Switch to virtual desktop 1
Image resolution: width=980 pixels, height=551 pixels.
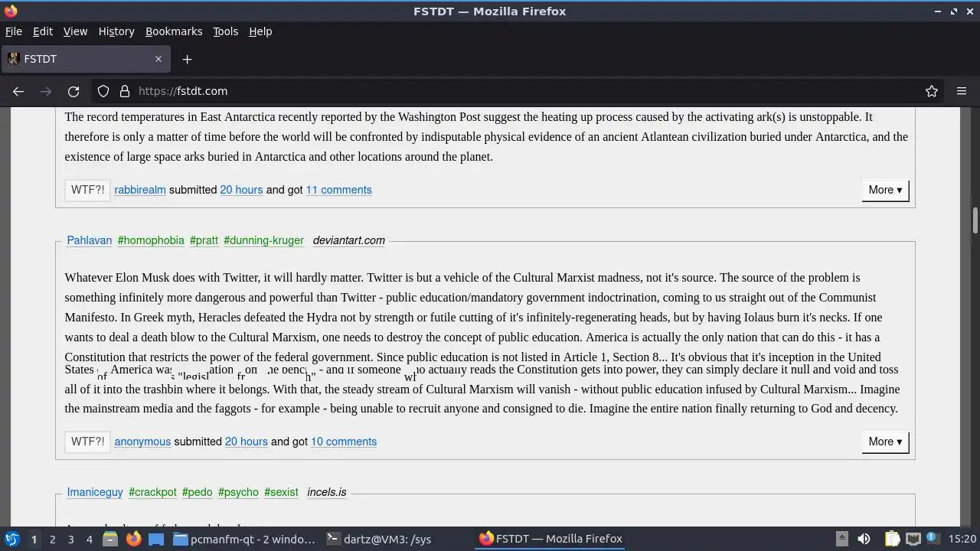coord(34,539)
